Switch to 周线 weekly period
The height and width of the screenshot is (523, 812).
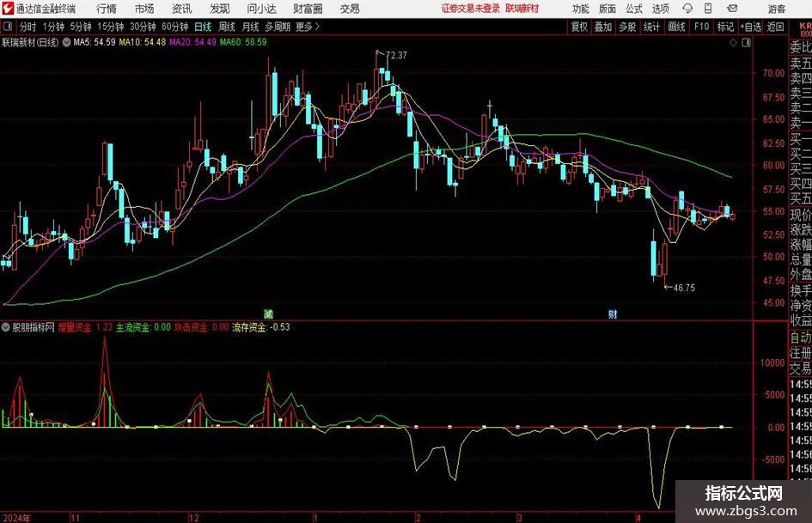pyautogui.click(x=227, y=27)
